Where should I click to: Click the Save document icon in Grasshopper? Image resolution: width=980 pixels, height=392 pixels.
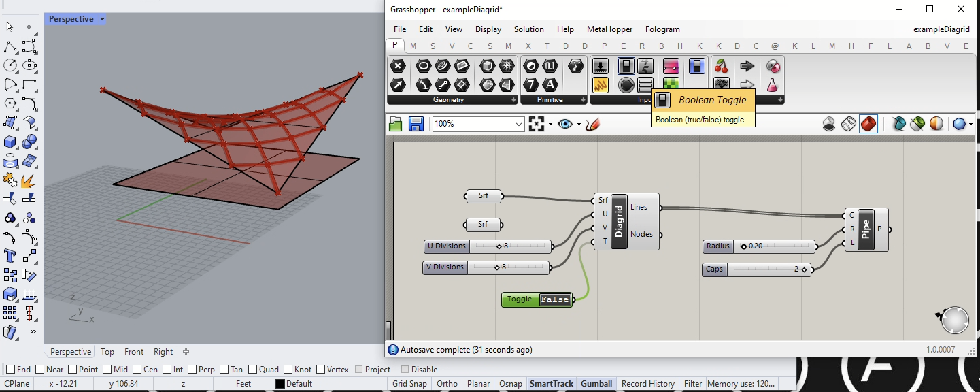pyautogui.click(x=416, y=124)
